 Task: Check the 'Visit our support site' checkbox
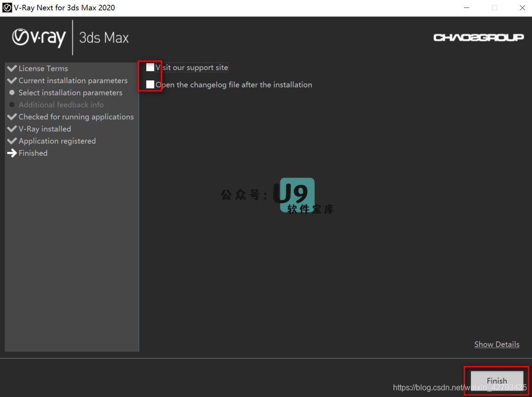150,67
